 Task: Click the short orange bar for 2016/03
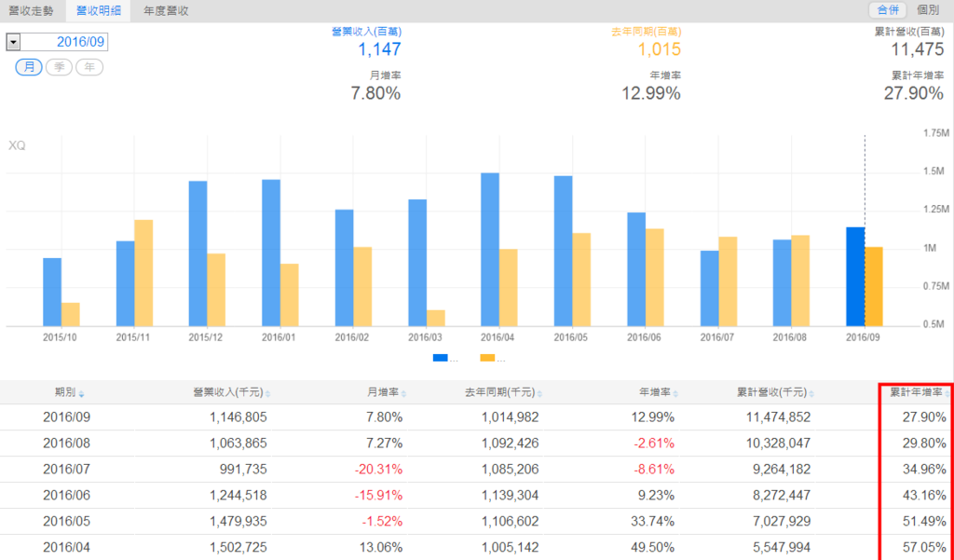coord(436,319)
